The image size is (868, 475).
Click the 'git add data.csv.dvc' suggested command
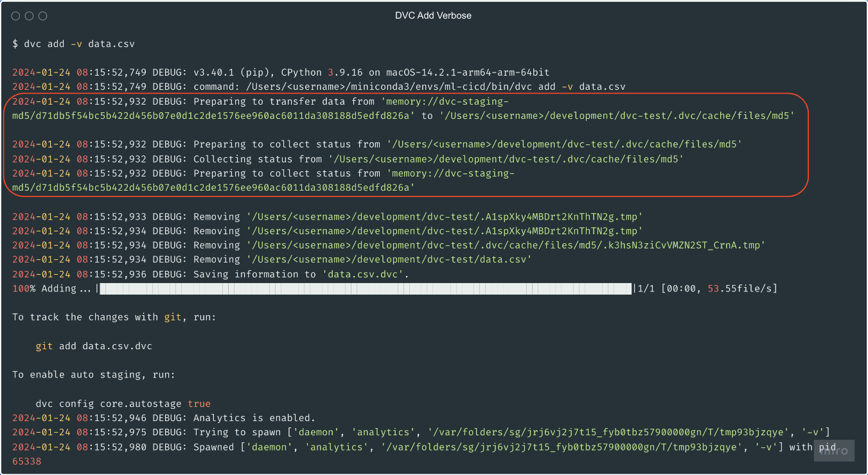coord(94,346)
